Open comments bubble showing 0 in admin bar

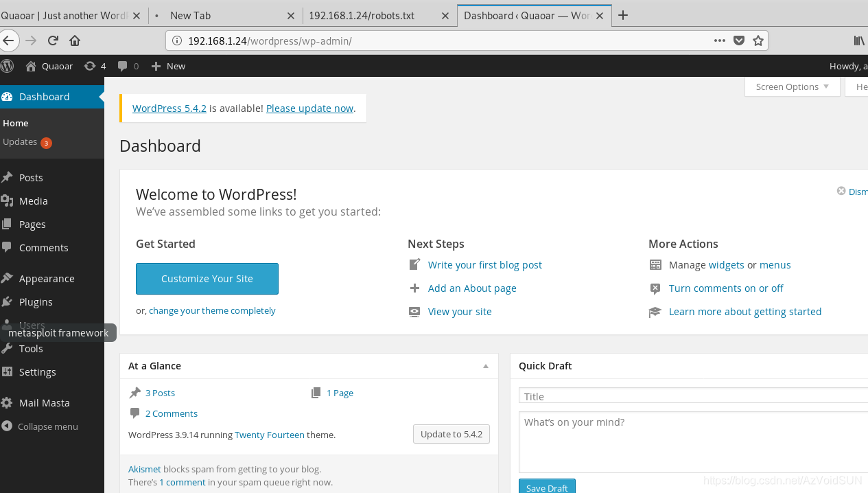coord(128,66)
